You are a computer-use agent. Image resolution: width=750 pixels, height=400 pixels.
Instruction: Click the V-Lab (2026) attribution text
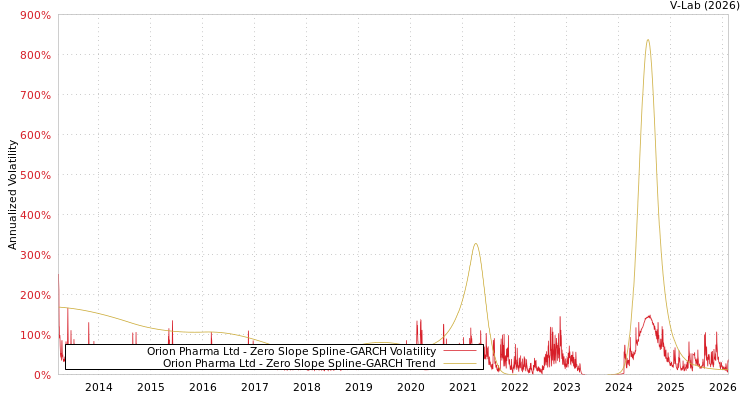tap(705, 5)
